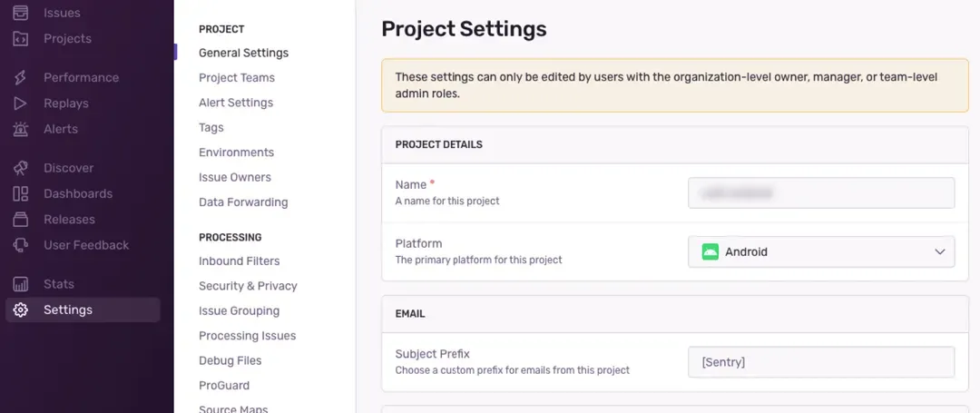Click the project Name input field
980x413 pixels.
coord(821,193)
